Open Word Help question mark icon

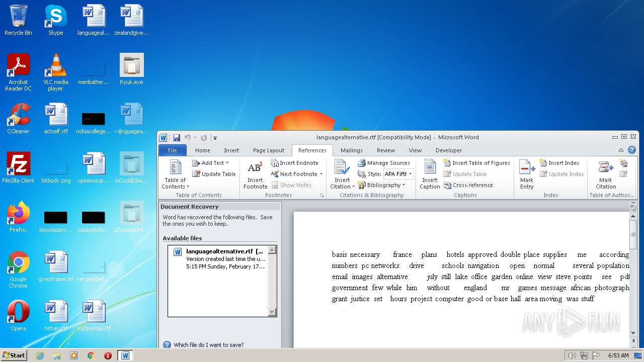point(631,150)
